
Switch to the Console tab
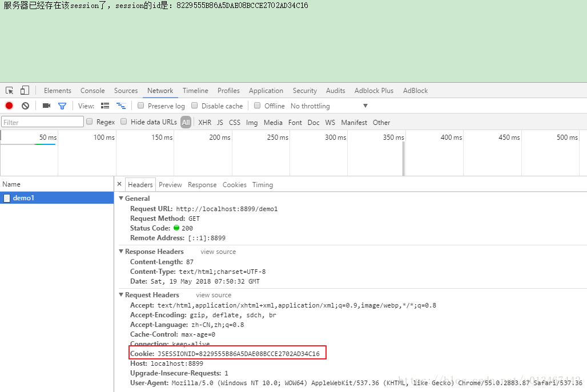point(93,91)
